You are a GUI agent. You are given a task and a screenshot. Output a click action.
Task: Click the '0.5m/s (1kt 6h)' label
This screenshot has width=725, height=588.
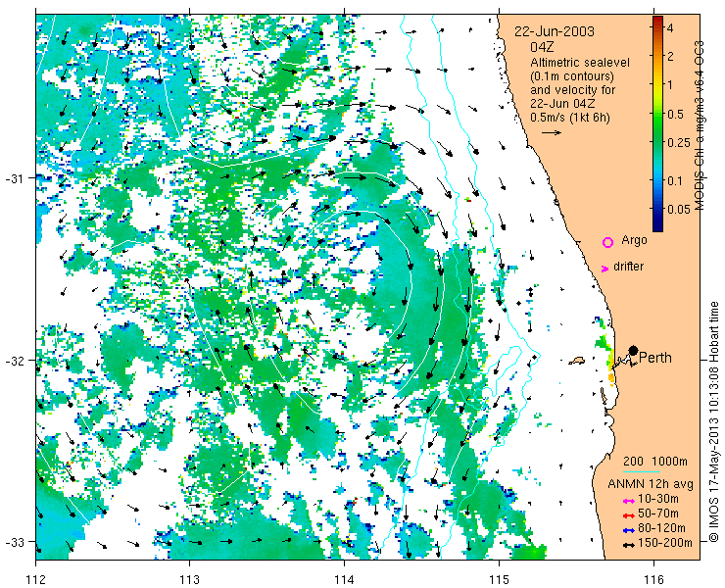click(x=570, y=118)
